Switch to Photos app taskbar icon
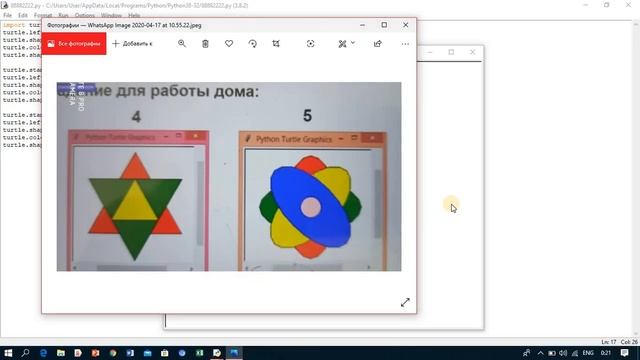Viewport: 640px width, 360px height. [x=234, y=353]
